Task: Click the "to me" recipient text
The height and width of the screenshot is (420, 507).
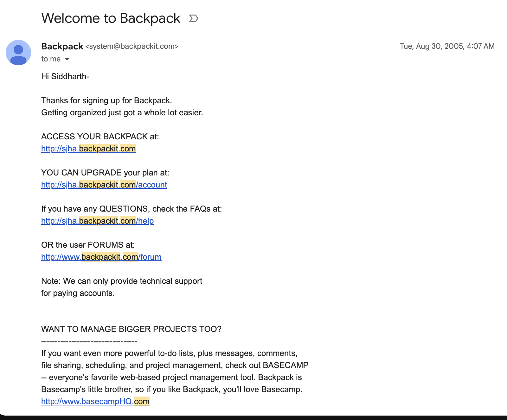Action: click(51, 59)
